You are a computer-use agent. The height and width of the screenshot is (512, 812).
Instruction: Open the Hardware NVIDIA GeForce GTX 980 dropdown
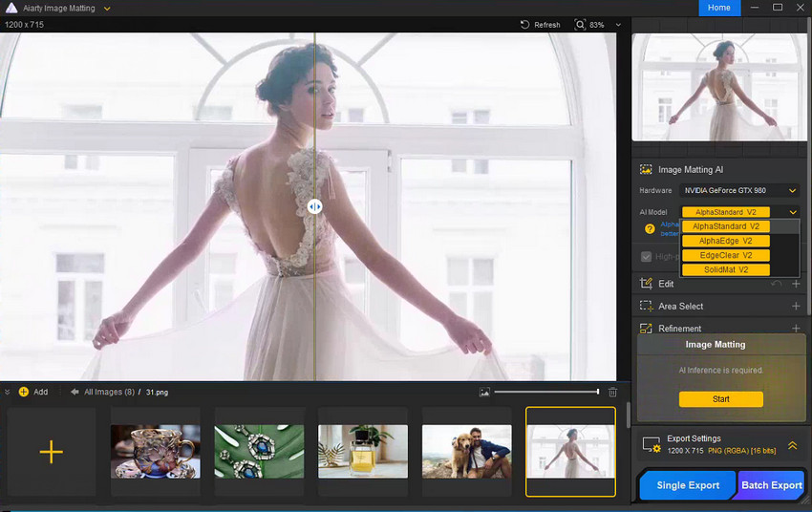[739, 190]
